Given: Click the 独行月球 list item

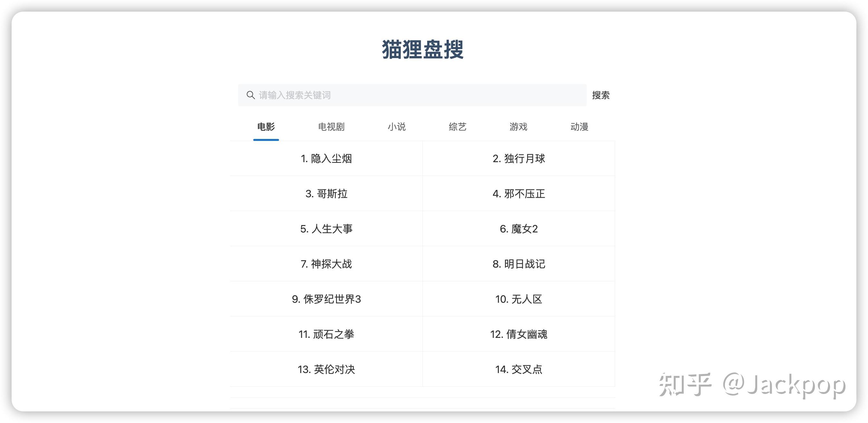Looking at the screenshot, I should pyautogui.click(x=518, y=158).
